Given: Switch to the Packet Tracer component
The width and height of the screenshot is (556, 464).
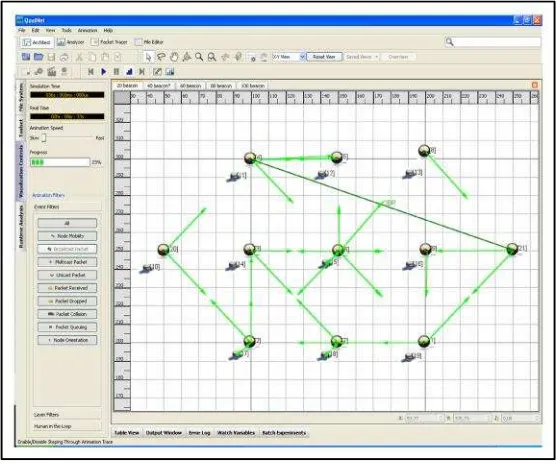Looking at the screenshot, I should [109, 42].
